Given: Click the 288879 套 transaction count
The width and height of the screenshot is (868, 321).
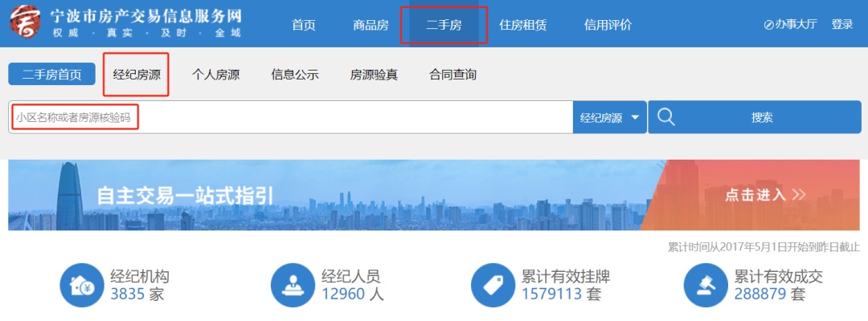Looking at the screenshot, I should [x=769, y=294].
